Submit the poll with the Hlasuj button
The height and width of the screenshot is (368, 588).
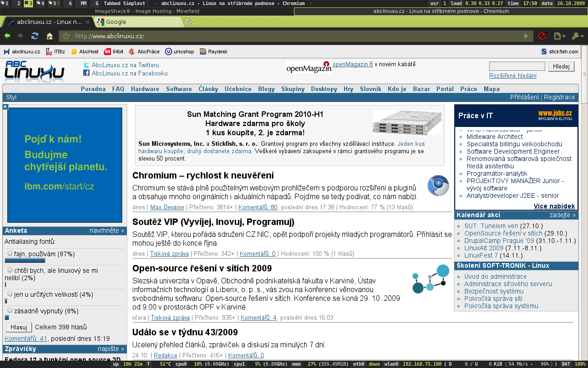point(18,327)
